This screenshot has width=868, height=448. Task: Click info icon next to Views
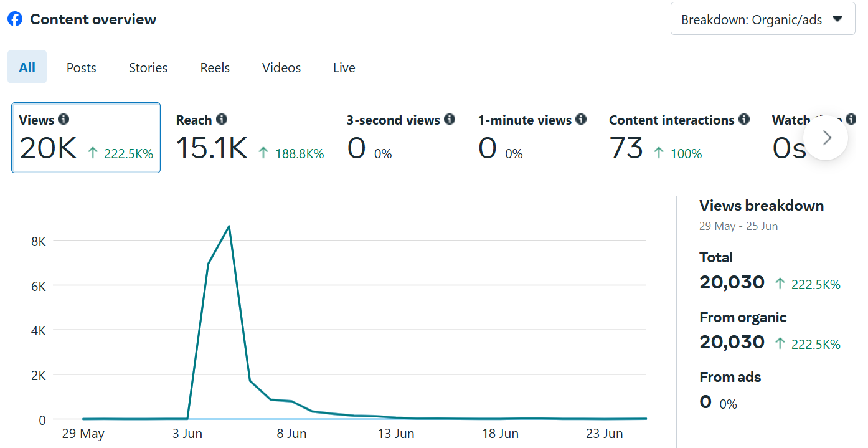(x=64, y=120)
